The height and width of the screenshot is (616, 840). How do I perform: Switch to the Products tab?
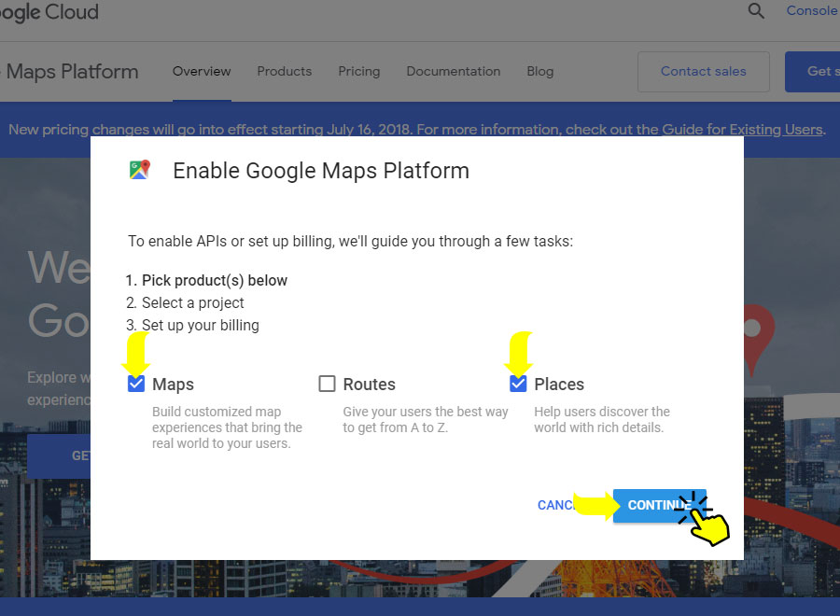285,71
